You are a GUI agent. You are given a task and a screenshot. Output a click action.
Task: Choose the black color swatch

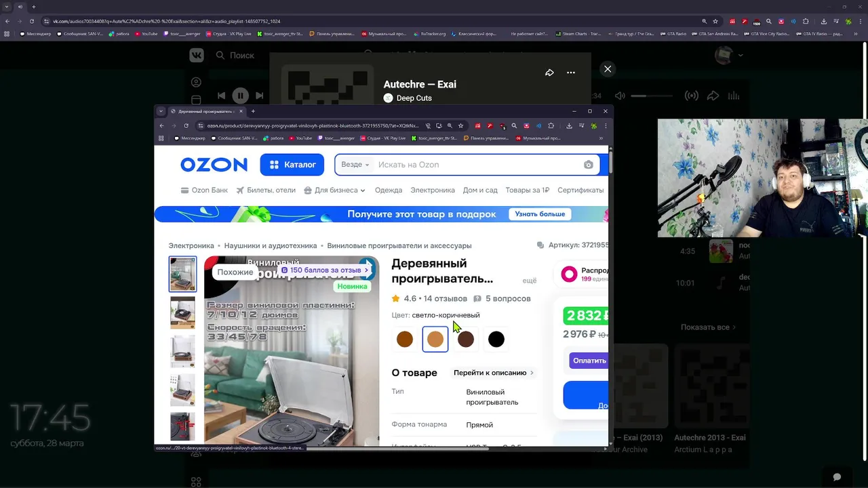pos(496,340)
